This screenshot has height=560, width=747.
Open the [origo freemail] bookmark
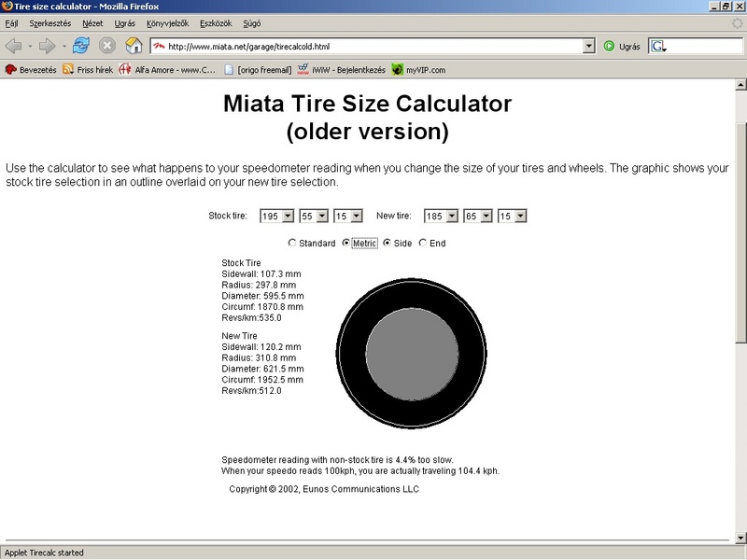[x=258, y=70]
